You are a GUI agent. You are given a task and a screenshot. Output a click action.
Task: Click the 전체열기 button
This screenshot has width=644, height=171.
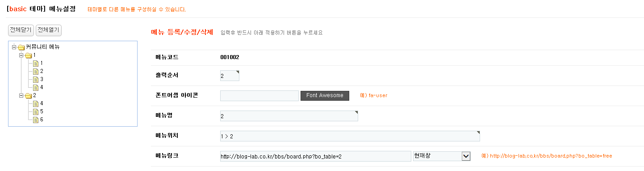point(48,30)
